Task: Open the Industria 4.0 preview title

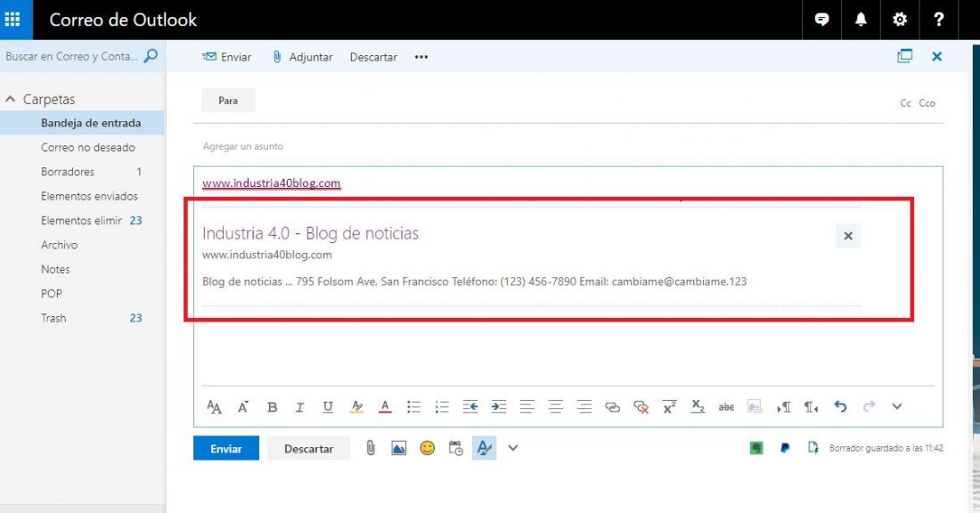Action: [311, 233]
